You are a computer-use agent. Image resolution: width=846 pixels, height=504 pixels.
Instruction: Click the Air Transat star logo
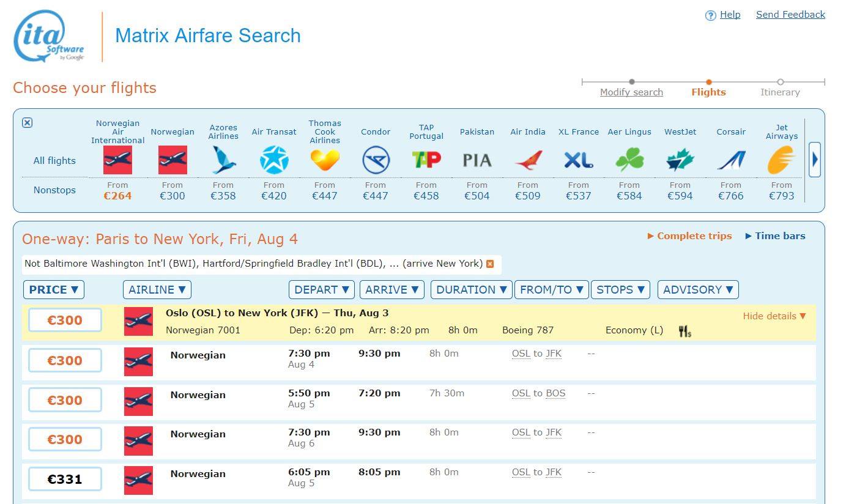click(273, 160)
